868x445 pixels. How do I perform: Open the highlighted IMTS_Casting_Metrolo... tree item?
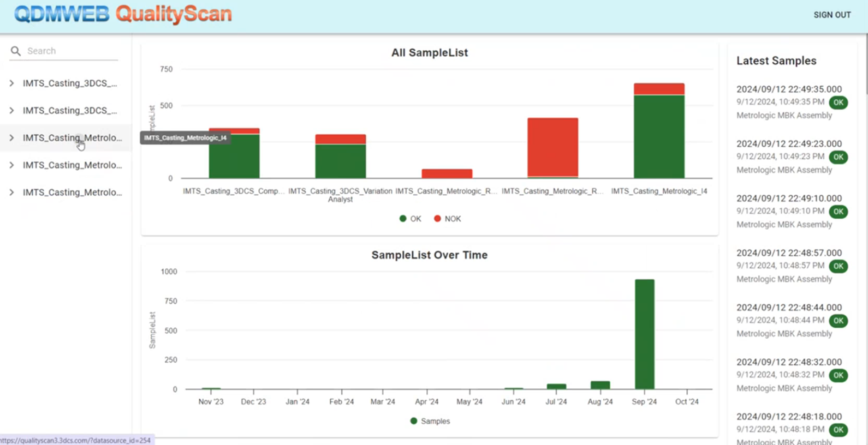pos(72,138)
